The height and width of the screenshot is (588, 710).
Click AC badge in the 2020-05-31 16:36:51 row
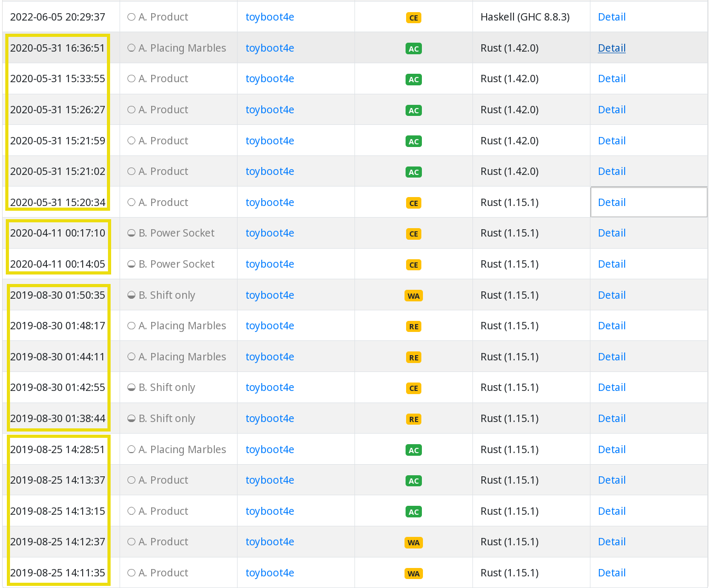coord(413,48)
